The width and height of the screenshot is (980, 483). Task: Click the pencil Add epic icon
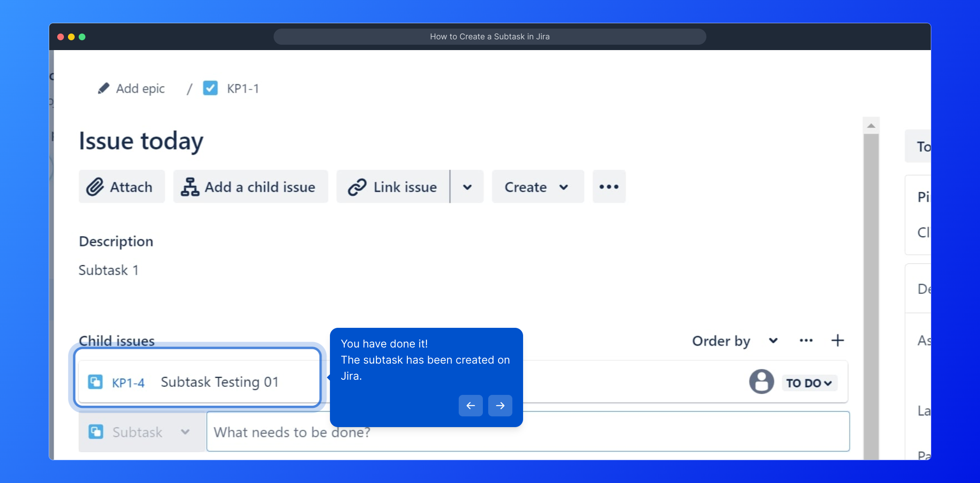pos(103,89)
